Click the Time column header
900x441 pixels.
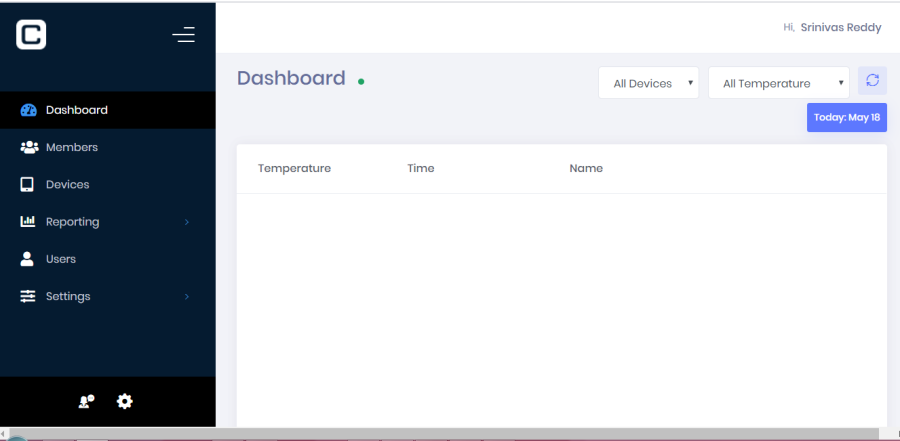point(421,168)
